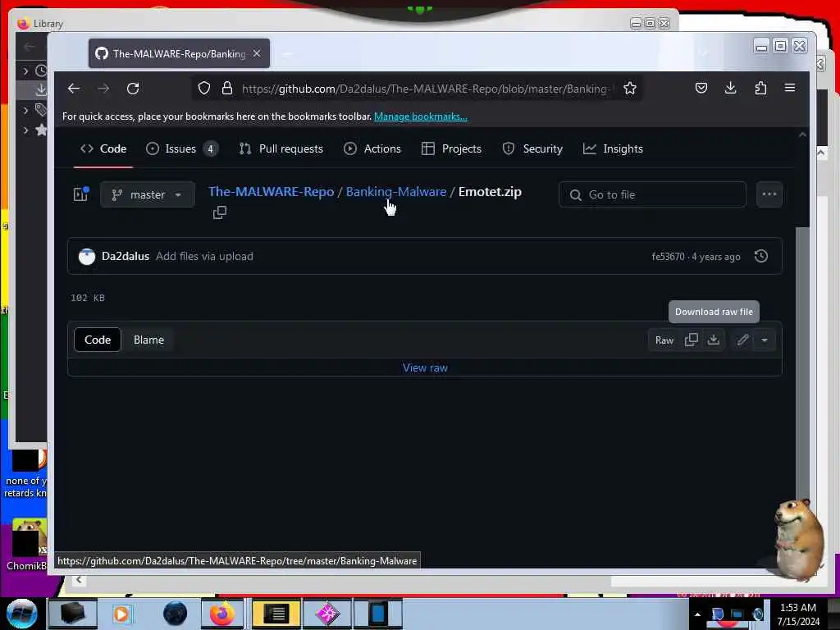The image size is (840, 630).
Task: Open the Insights tab
Action: 613,149
